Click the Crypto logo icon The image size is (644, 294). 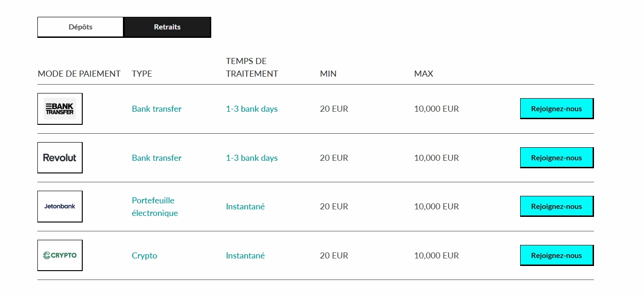[x=60, y=255]
